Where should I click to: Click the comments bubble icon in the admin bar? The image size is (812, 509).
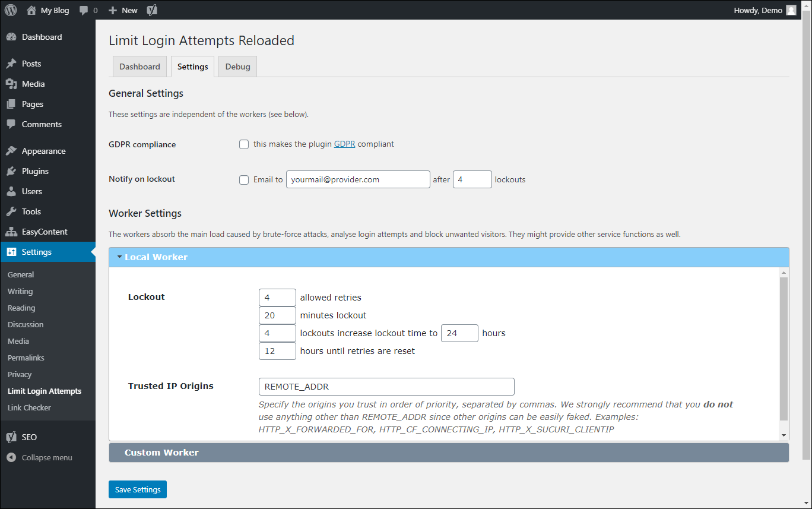[84, 11]
